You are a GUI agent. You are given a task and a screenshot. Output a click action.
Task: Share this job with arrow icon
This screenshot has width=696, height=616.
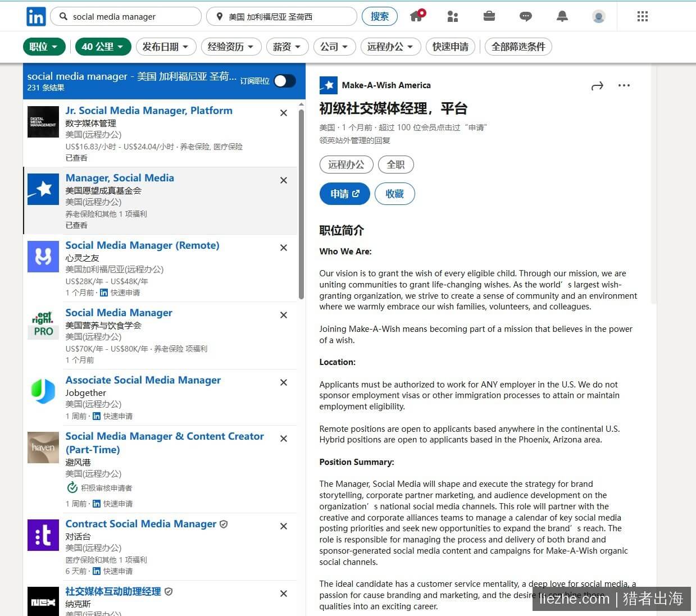(597, 86)
